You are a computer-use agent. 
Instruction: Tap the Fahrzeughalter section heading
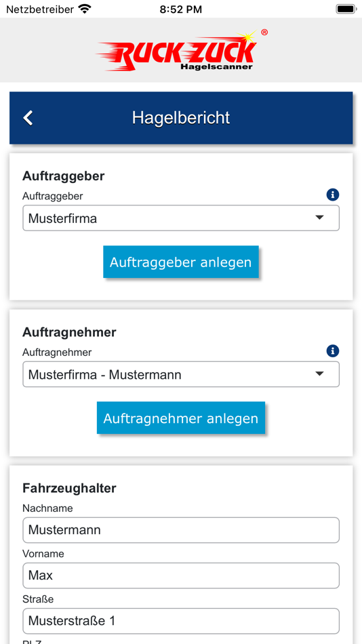(x=69, y=488)
